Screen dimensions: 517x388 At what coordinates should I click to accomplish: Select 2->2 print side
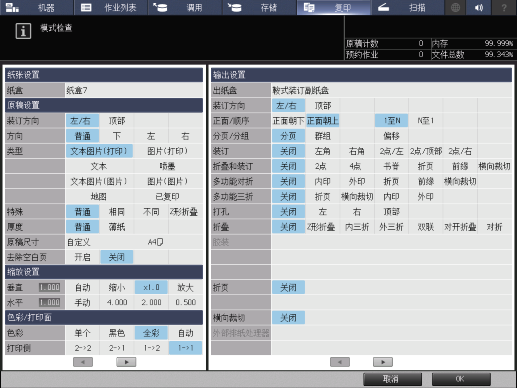tap(83, 348)
